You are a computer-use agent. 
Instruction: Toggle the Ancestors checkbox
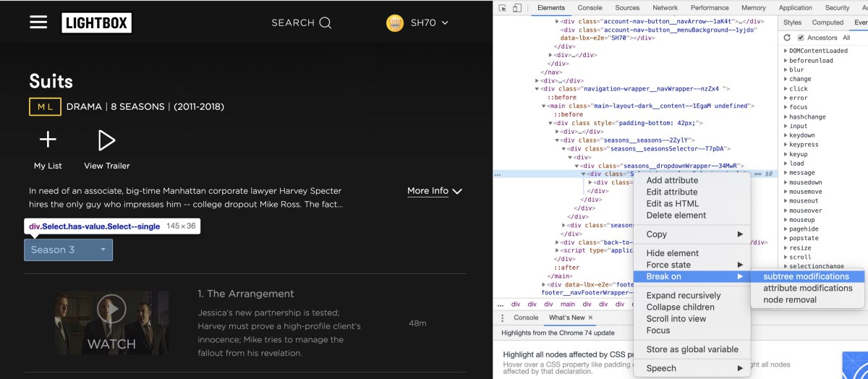point(801,38)
